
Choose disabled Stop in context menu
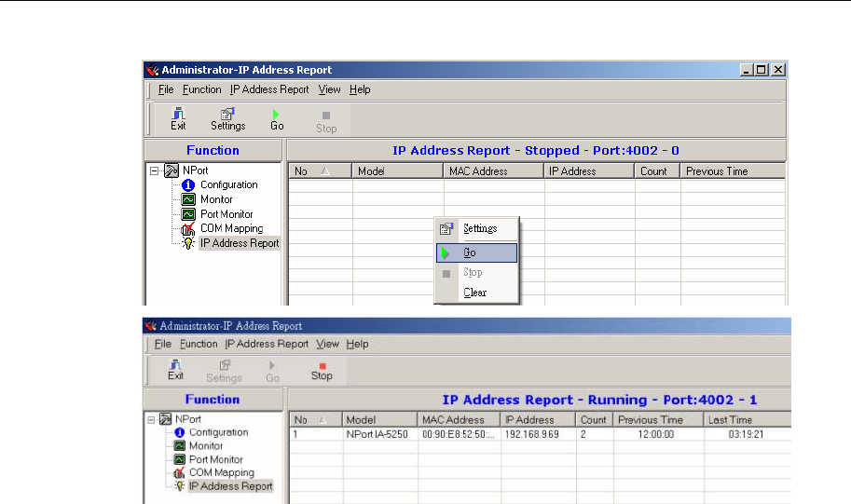[x=476, y=272]
